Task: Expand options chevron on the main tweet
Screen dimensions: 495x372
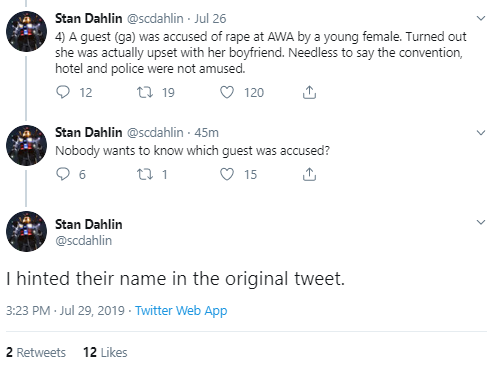Action: pyautogui.click(x=481, y=222)
